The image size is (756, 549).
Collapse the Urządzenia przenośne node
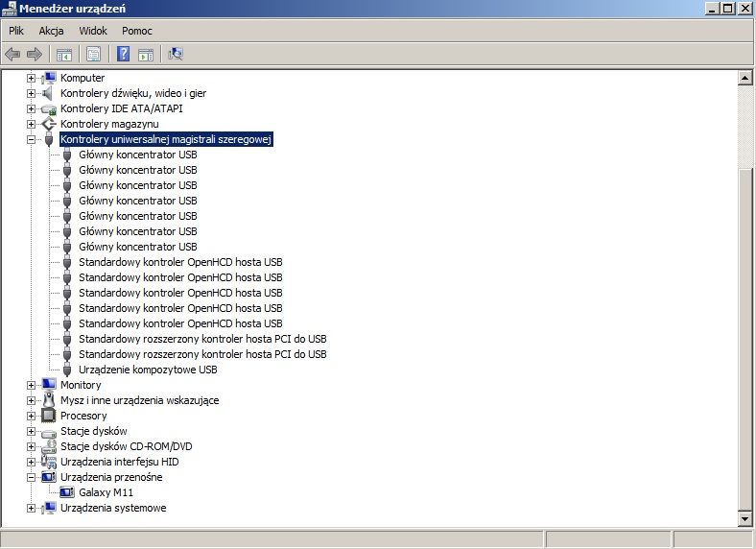[32, 477]
